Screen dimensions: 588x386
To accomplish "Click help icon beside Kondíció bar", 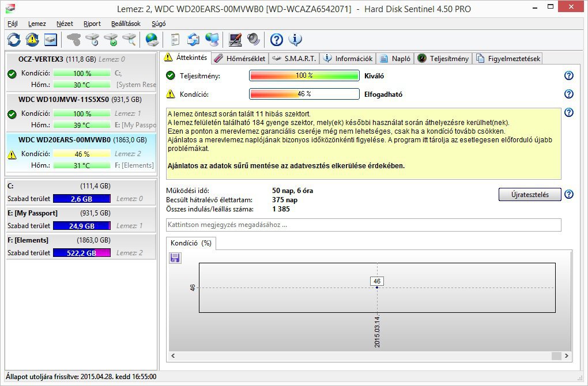I will point(569,94).
